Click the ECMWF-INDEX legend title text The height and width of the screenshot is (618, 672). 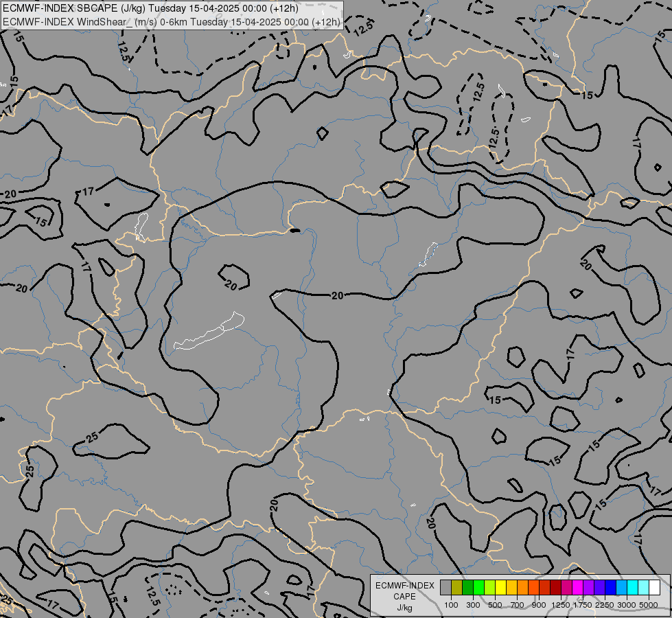coord(404,586)
